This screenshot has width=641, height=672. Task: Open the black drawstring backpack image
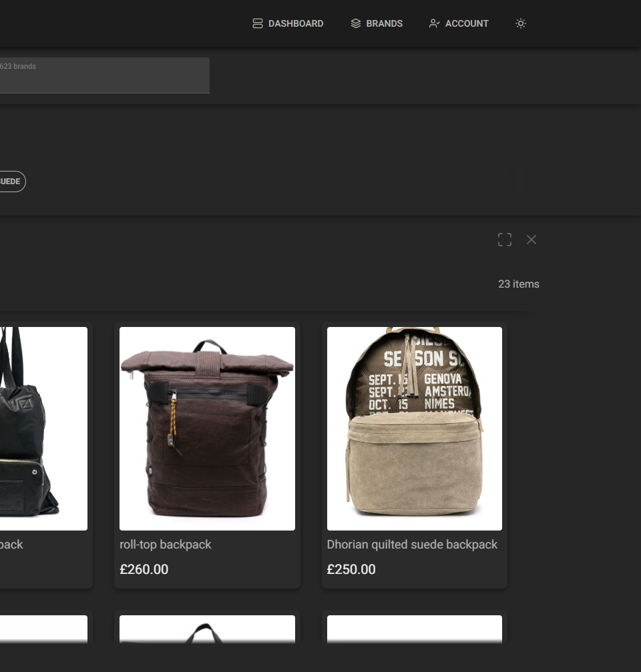point(43,428)
